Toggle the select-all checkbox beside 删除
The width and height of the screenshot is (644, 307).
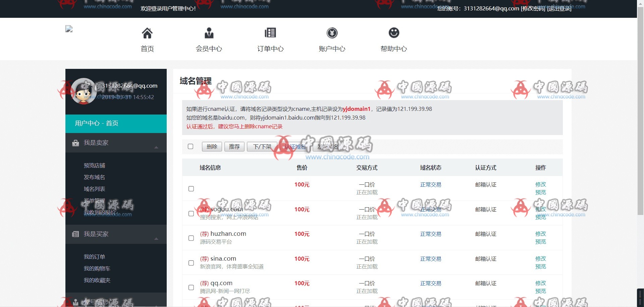click(x=191, y=146)
